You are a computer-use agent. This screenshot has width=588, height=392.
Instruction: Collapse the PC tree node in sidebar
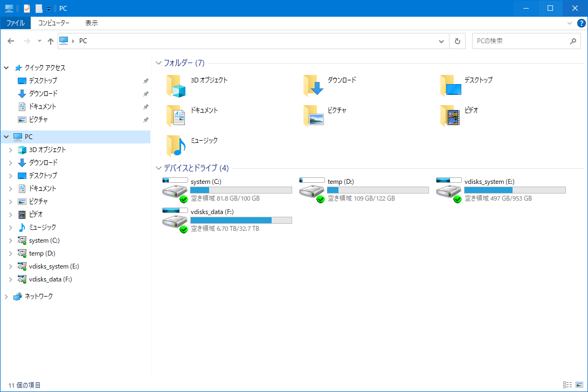pyautogui.click(x=6, y=137)
